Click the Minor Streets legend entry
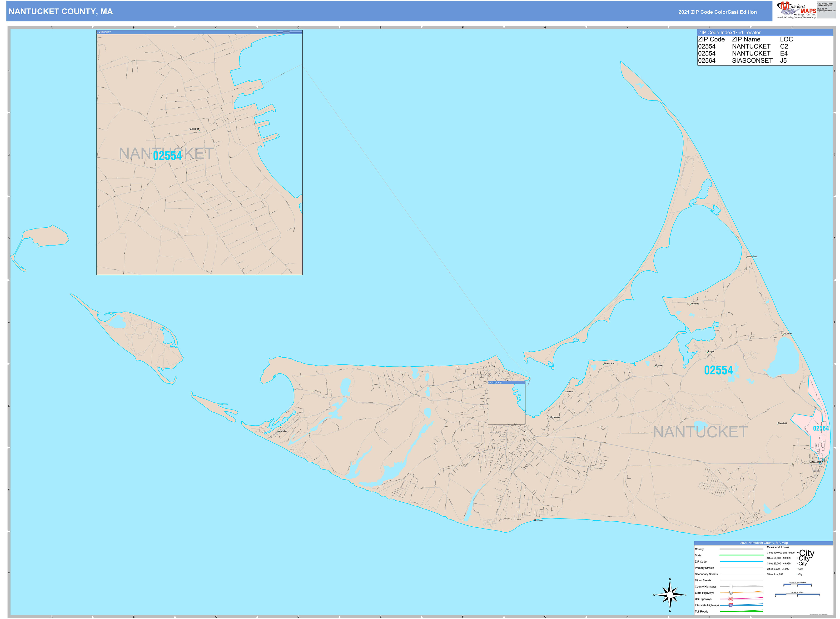This screenshot has width=840, height=619. (x=703, y=580)
